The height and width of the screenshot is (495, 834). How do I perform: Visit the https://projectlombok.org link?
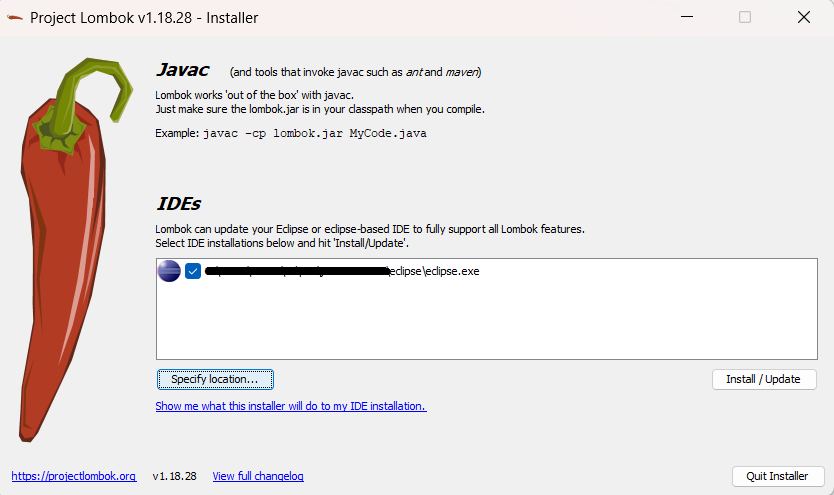click(x=74, y=476)
